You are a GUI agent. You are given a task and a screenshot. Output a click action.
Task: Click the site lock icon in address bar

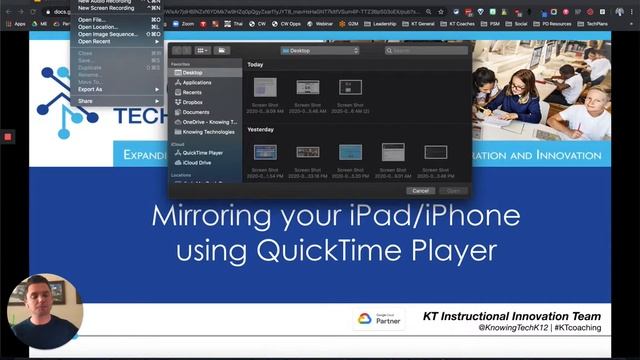pyautogui.click(x=48, y=12)
